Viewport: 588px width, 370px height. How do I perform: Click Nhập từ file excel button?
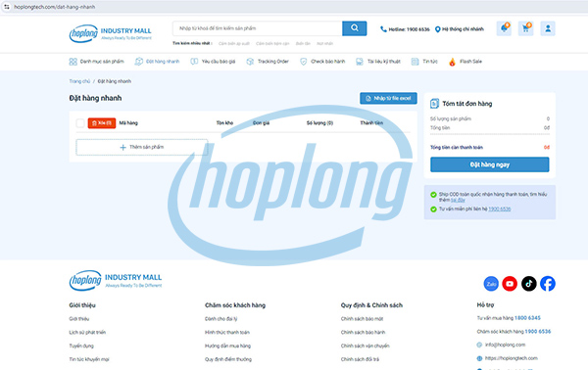click(388, 98)
